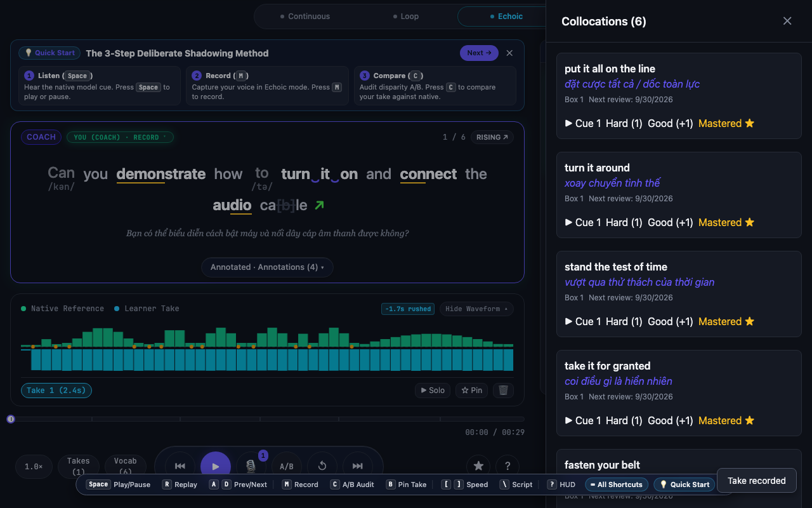Image resolution: width=812 pixels, height=508 pixels.
Task: Open the Takes (1) list
Action: (78, 467)
